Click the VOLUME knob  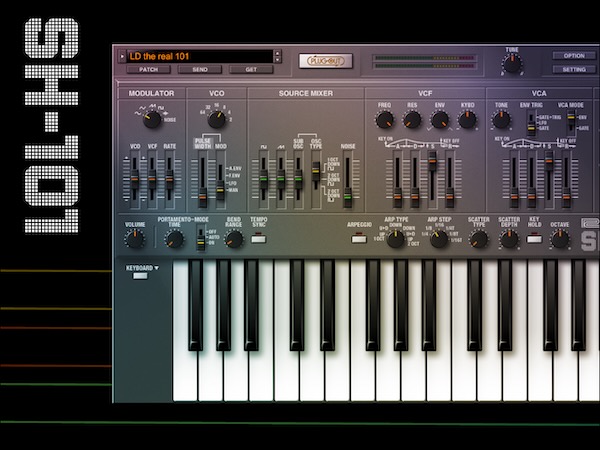[134, 239]
